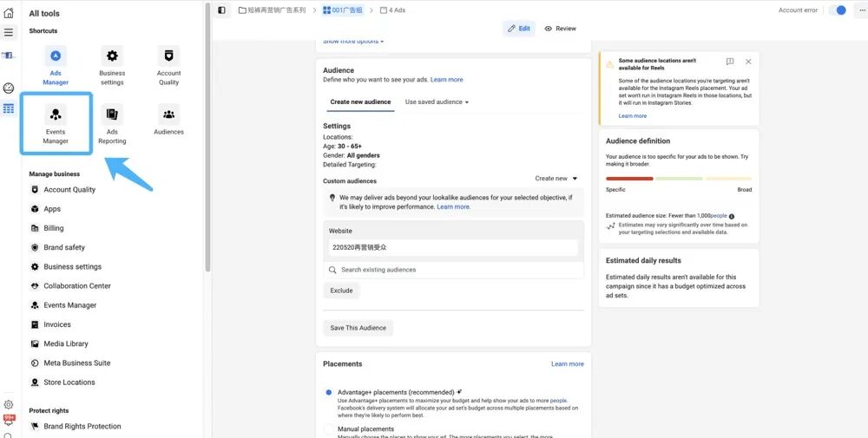Open settings gear in left rail
The image size is (868, 438).
[9, 405]
